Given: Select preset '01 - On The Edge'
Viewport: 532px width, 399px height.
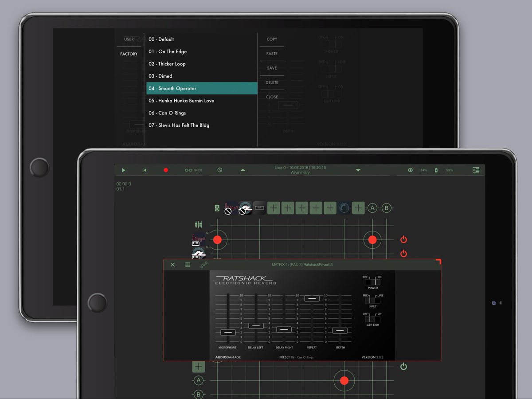Looking at the screenshot, I should pyautogui.click(x=202, y=51).
